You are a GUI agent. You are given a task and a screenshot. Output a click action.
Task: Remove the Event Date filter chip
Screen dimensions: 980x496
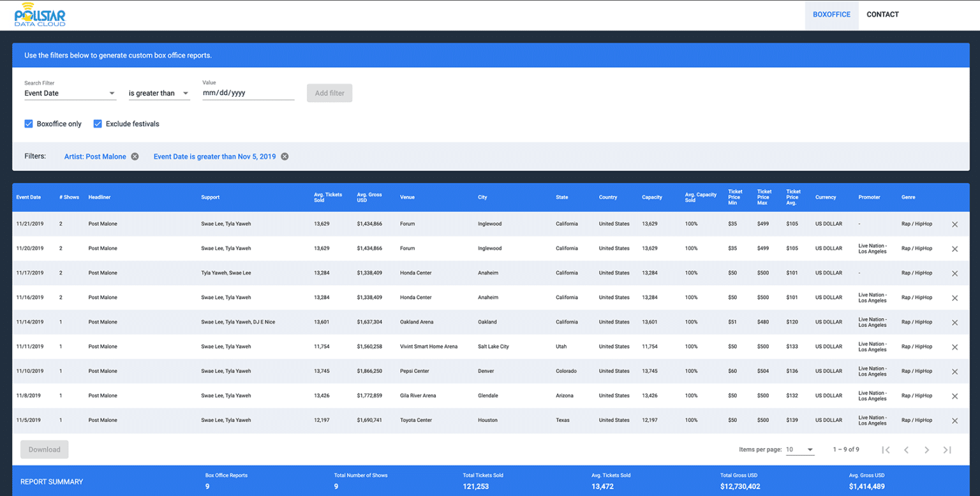[x=284, y=156]
